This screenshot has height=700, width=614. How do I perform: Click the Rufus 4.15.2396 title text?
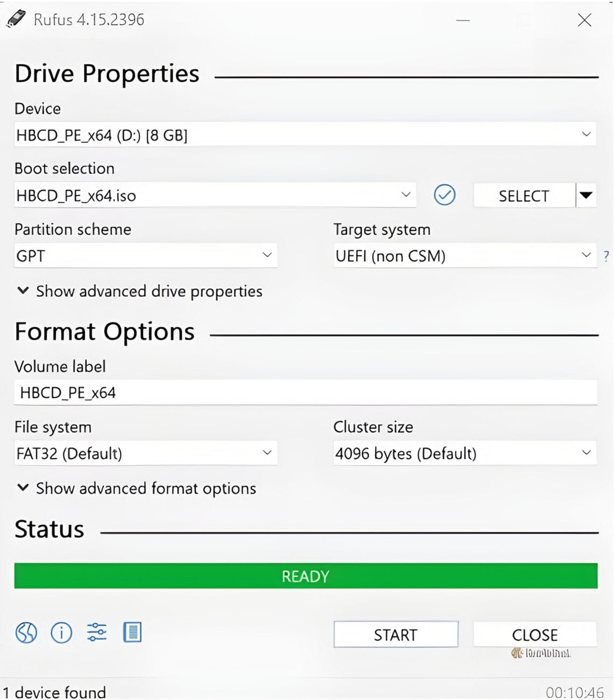pos(89,20)
